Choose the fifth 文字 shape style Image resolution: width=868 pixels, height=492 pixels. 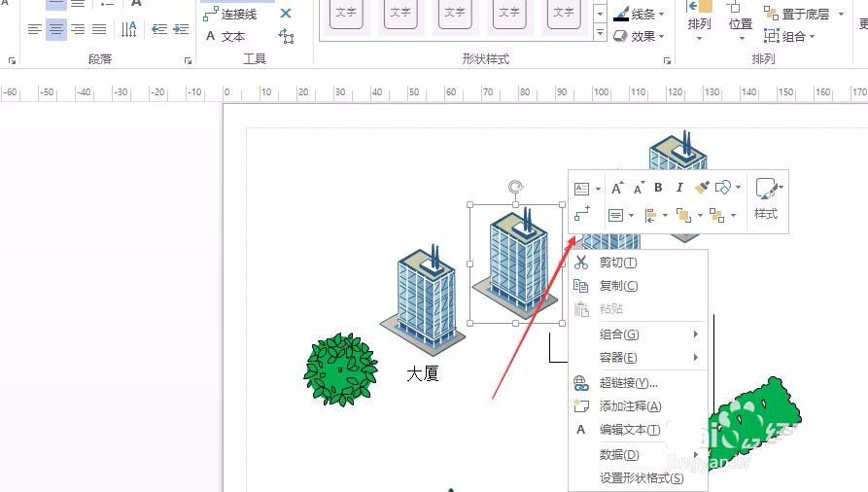pos(564,14)
